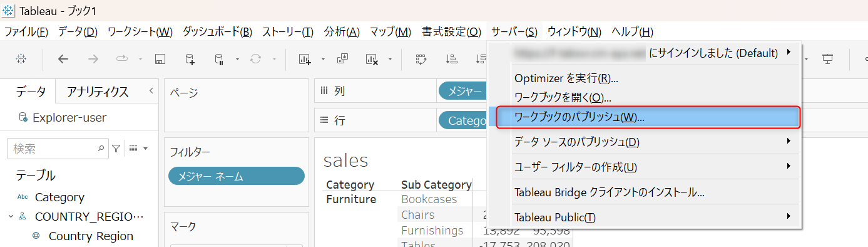Click the Duplicate sheet icon

tap(342, 59)
